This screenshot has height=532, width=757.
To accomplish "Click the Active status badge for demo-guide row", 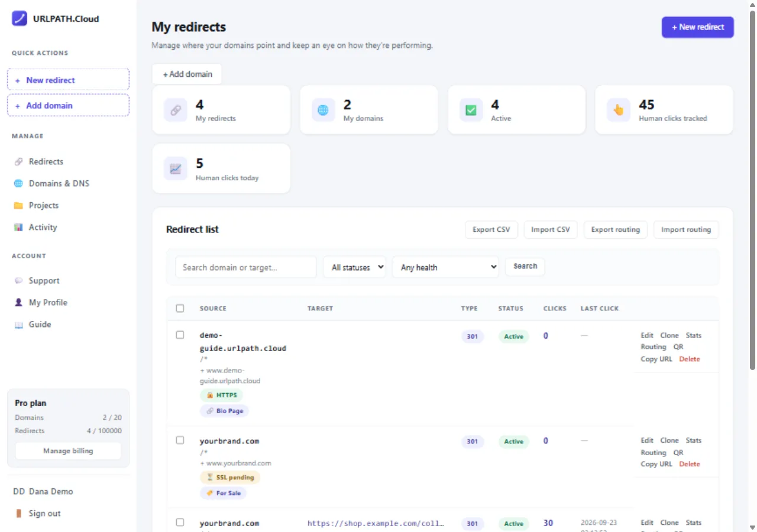I will coord(513,336).
